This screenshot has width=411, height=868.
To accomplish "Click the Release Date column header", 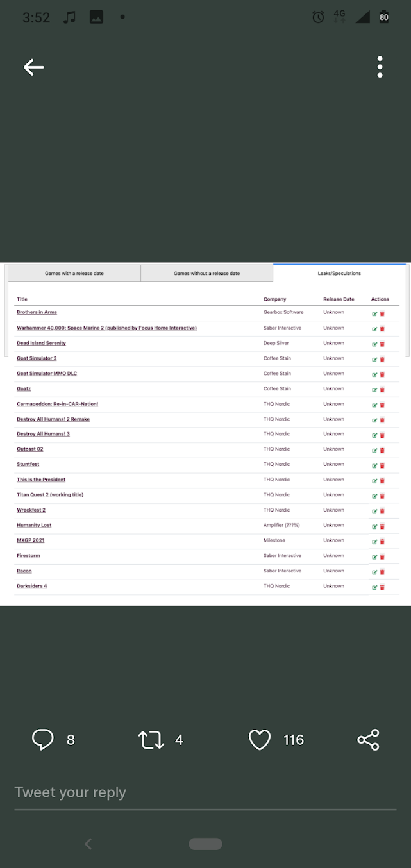I will (x=339, y=299).
